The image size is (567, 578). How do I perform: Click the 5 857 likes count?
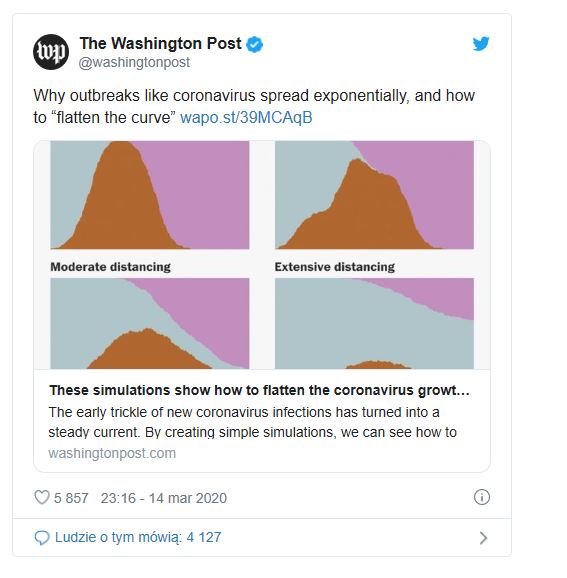pyautogui.click(x=71, y=498)
